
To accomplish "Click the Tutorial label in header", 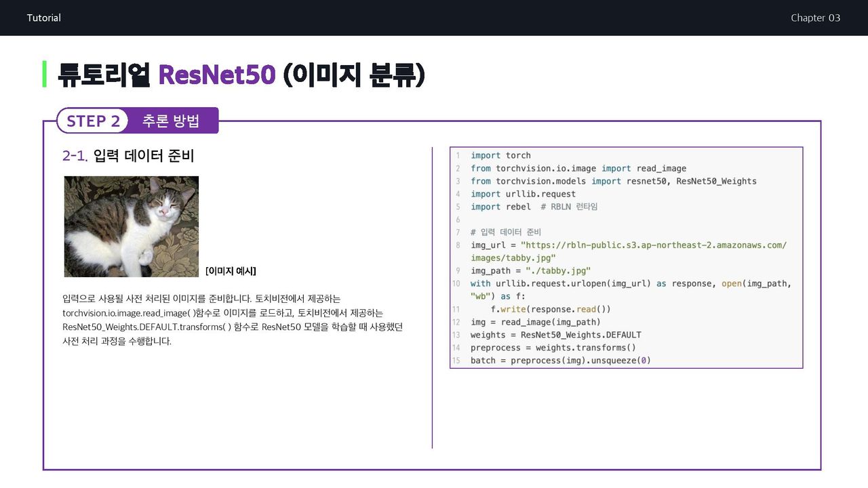I will (44, 18).
